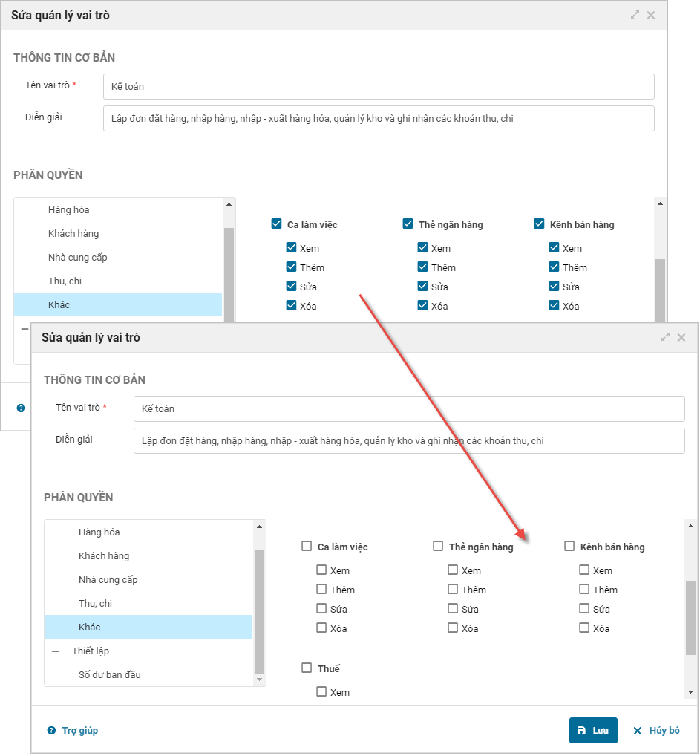Click tree scrollbar up arrow in front dialog

pos(259,527)
